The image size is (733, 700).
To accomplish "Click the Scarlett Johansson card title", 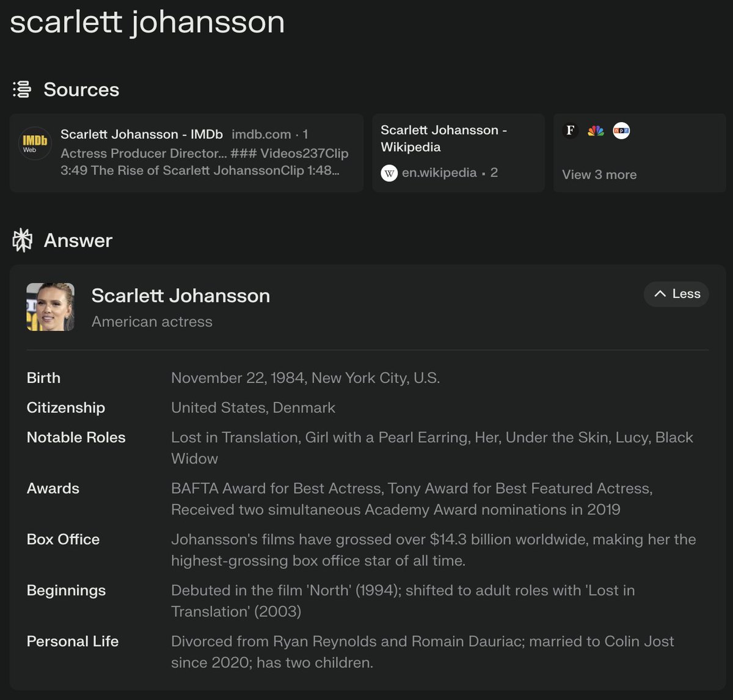I will (181, 296).
